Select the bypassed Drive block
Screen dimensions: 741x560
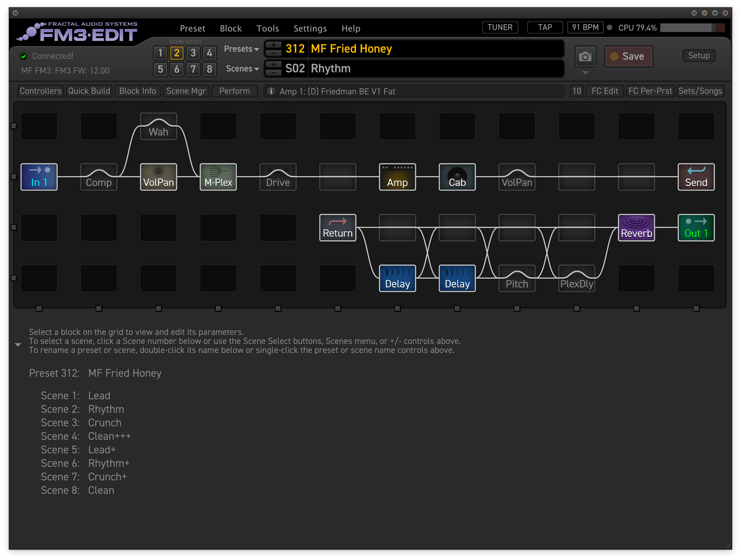278,177
